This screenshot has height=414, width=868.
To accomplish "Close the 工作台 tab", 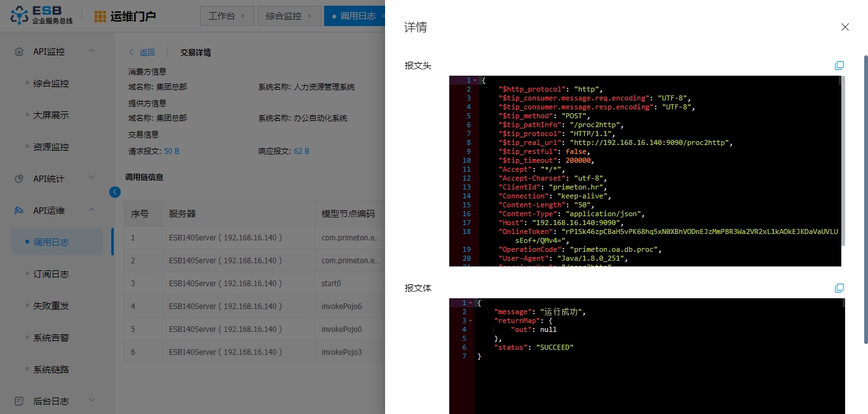I will click(x=243, y=16).
